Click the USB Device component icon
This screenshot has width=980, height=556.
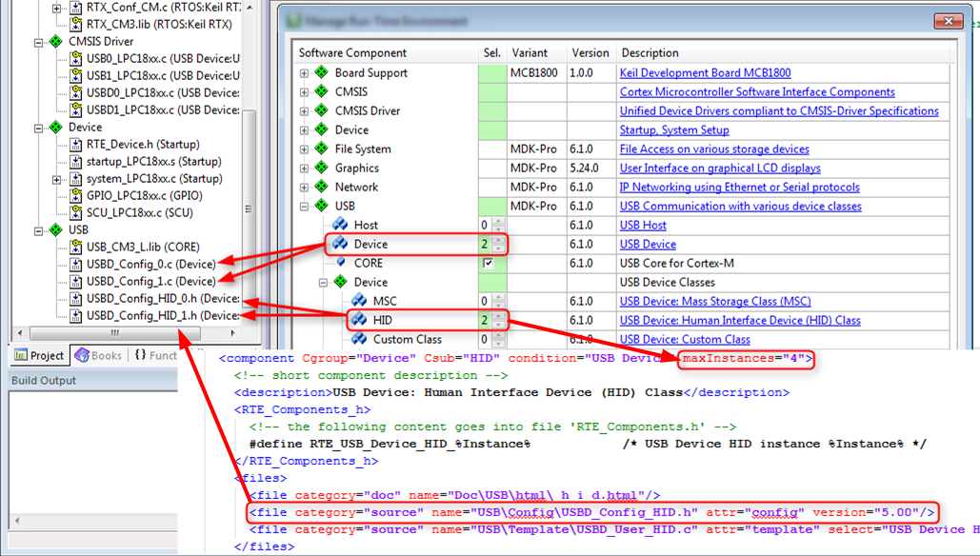[x=340, y=244]
